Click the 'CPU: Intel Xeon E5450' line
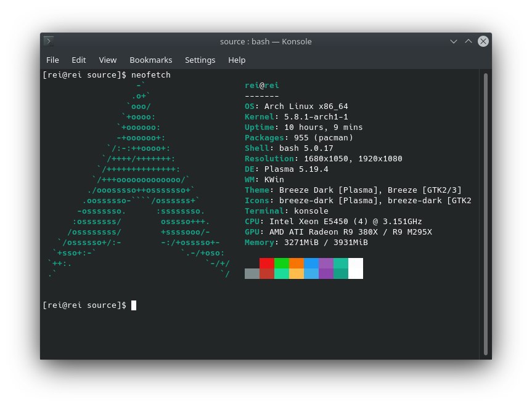The width and height of the screenshot is (532, 407). [333, 222]
